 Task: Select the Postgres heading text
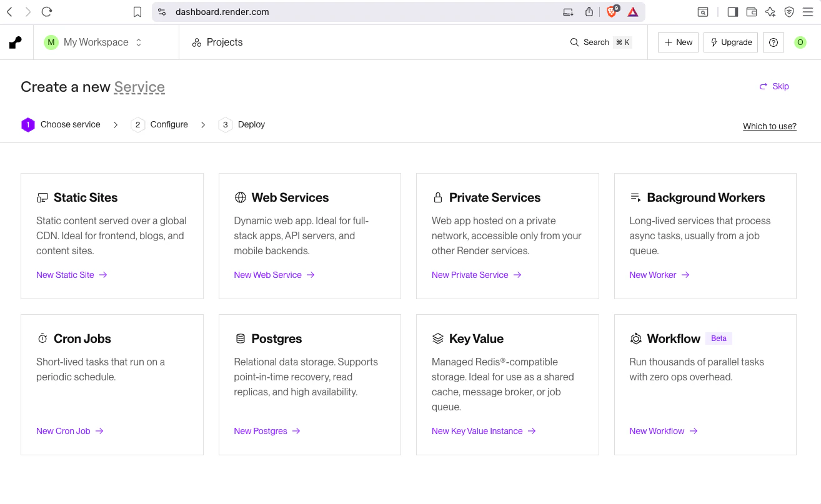277,338
